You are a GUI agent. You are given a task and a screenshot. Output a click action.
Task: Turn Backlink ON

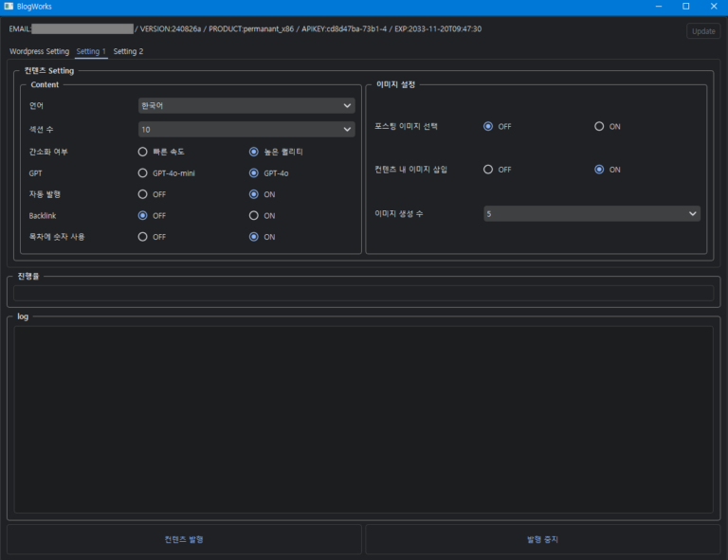pos(254,216)
